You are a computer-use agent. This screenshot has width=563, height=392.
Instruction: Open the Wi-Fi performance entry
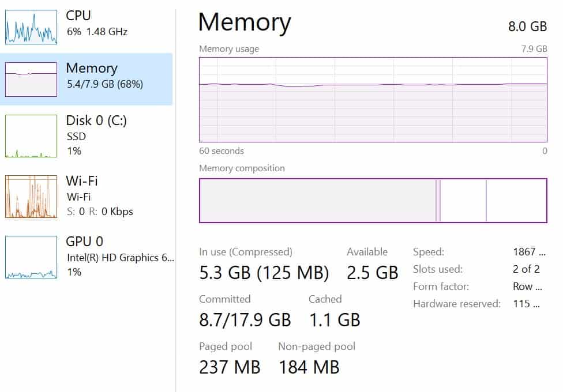coord(86,196)
